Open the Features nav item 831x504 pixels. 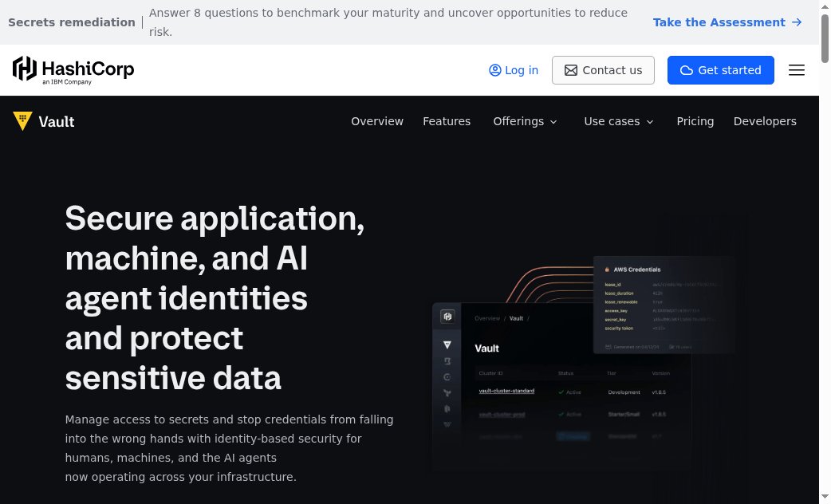click(447, 121)
